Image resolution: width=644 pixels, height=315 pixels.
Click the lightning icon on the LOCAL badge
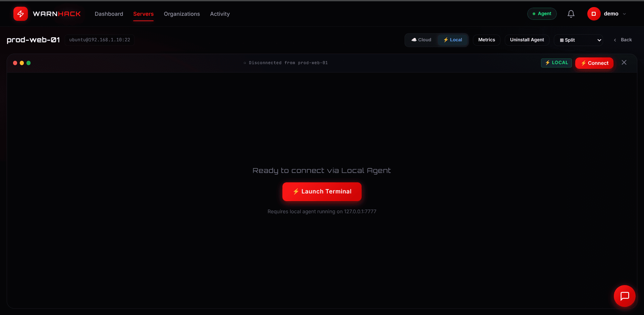547,62
